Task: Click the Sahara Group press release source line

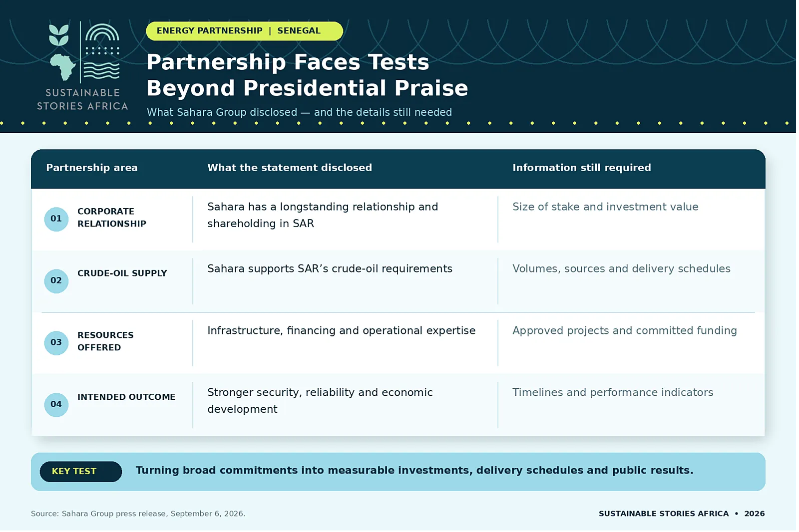Action: coord(138,514)
